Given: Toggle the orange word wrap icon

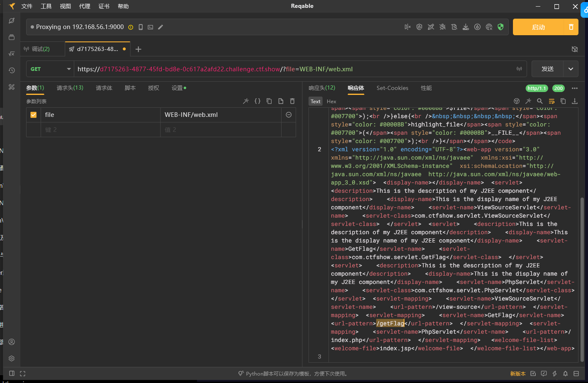Looking at the screenshot, I should click(x=552, y=101).
